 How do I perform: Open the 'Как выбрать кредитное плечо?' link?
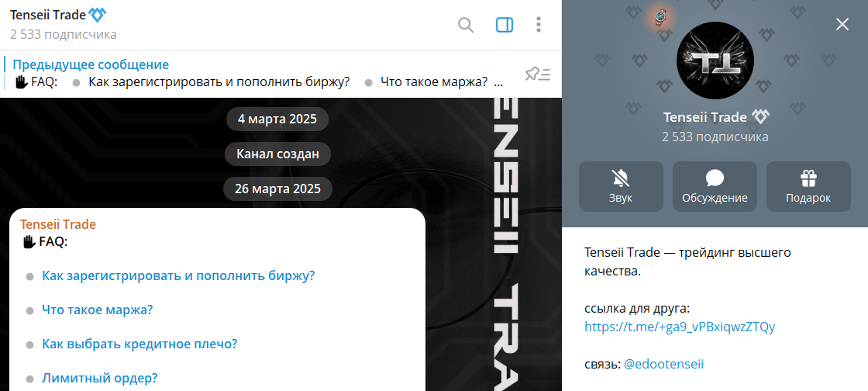139,344
